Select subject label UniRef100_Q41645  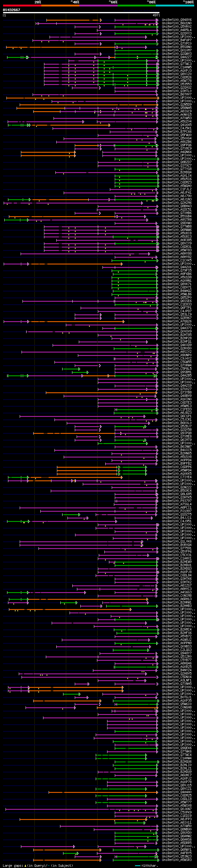pyautogui.click(x=177, y=125)
